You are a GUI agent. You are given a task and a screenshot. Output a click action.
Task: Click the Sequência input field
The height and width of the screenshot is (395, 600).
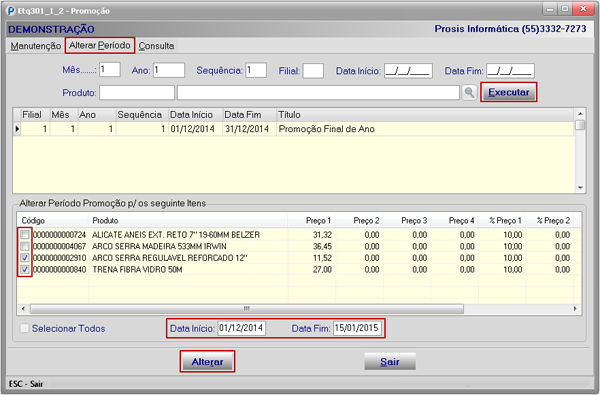[256, 70]
